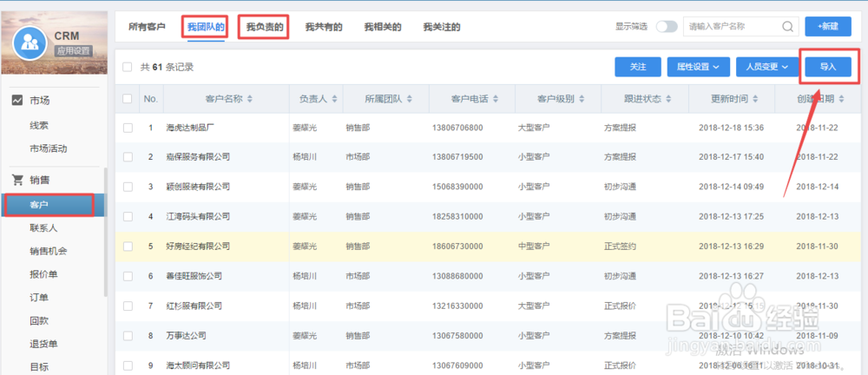Switch to the 所有客户 tab

click(147, 27)
